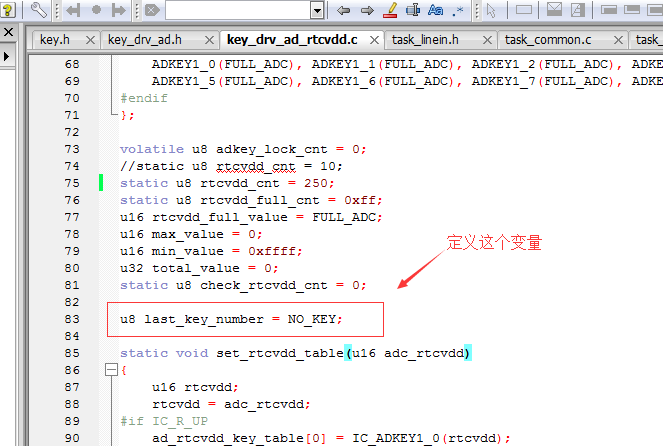Click 'NO_KEY;' on line 83
Viewport: 663px width, 446px height.
[x=315, y=319]
